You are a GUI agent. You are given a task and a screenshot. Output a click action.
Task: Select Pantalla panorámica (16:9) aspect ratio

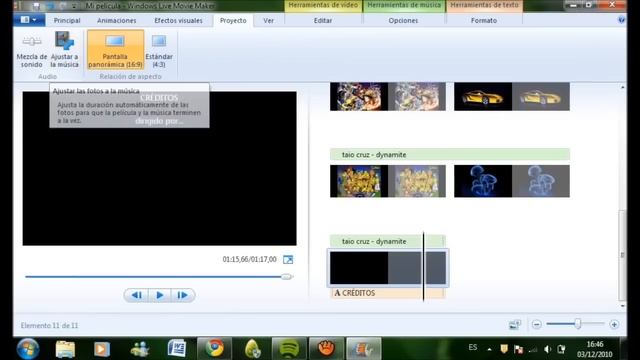116,50
